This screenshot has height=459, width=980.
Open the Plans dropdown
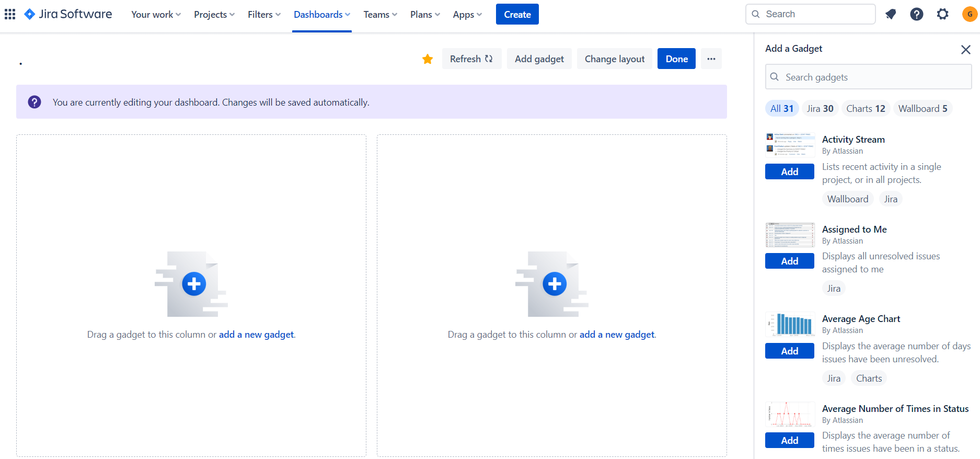point(425,15)
